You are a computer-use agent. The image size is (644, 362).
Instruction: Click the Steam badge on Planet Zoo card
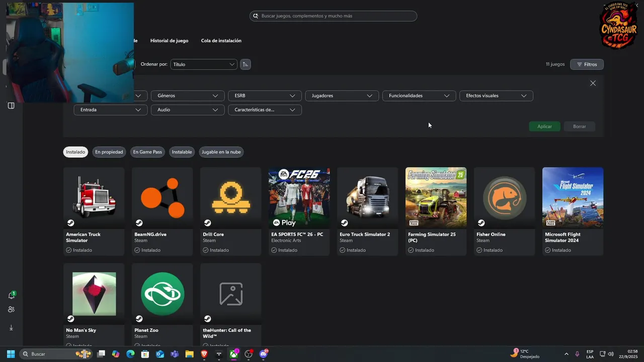tap(139, 319)
